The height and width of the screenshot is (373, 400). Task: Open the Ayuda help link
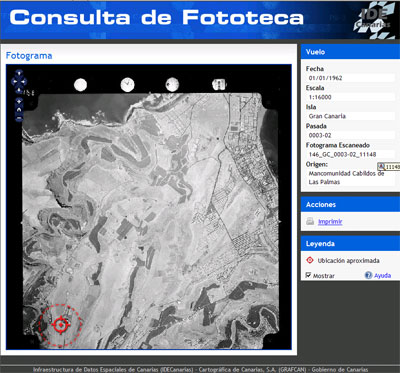[382, 276]
